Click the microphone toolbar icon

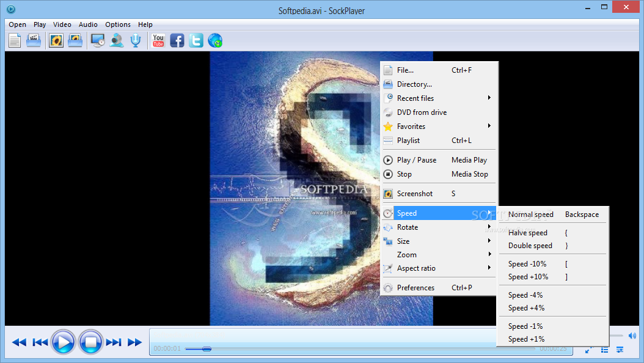(x=136, y=41)
